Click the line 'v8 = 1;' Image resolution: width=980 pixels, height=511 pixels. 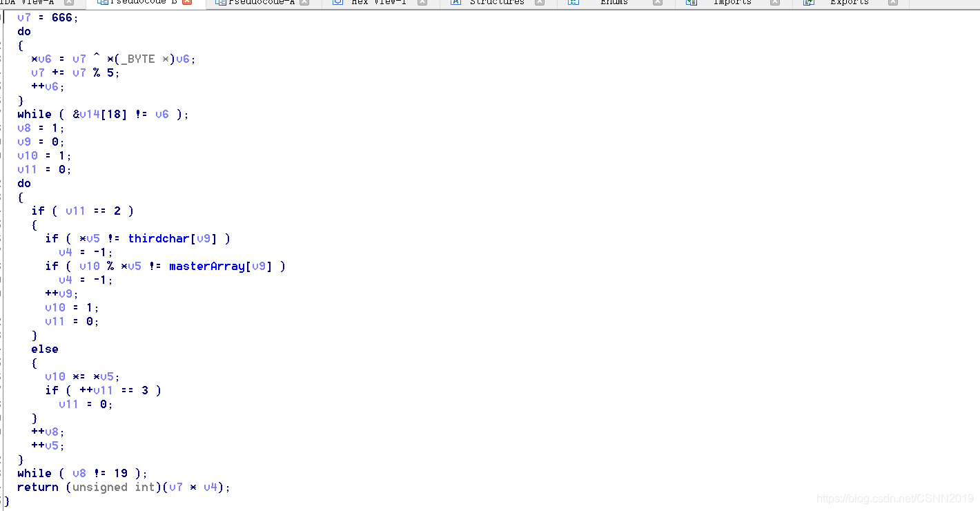tap(41, 128)
